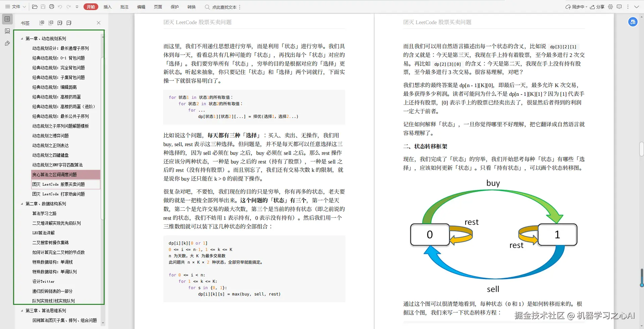
Task: Click the expand-all bookmarks icon
Action: pos(42,23)
